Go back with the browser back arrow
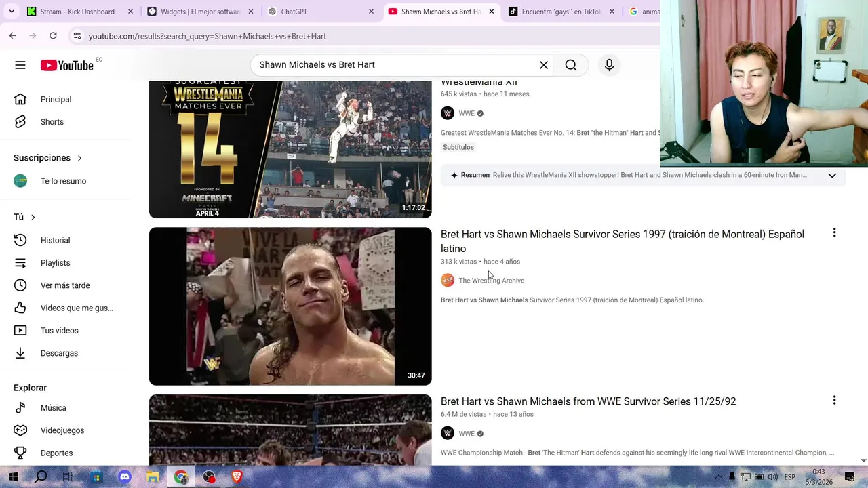The height and width of the screenshot is (488, 868). (12, 35)
